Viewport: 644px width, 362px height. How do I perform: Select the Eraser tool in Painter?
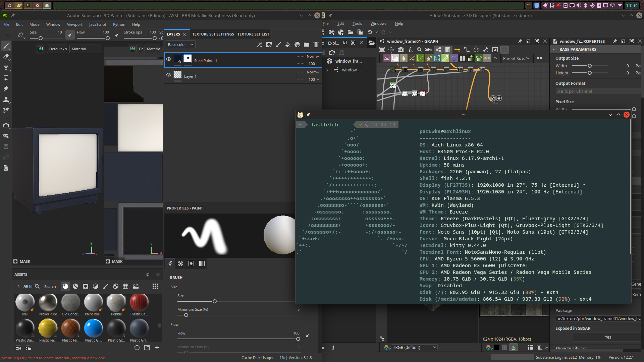pyautogui.click(x=6, y=57)
